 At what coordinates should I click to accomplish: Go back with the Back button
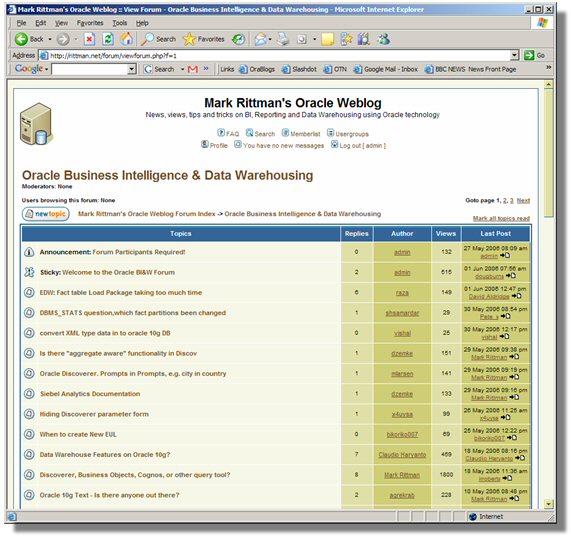pyautogui.click(x=29, y=39)
